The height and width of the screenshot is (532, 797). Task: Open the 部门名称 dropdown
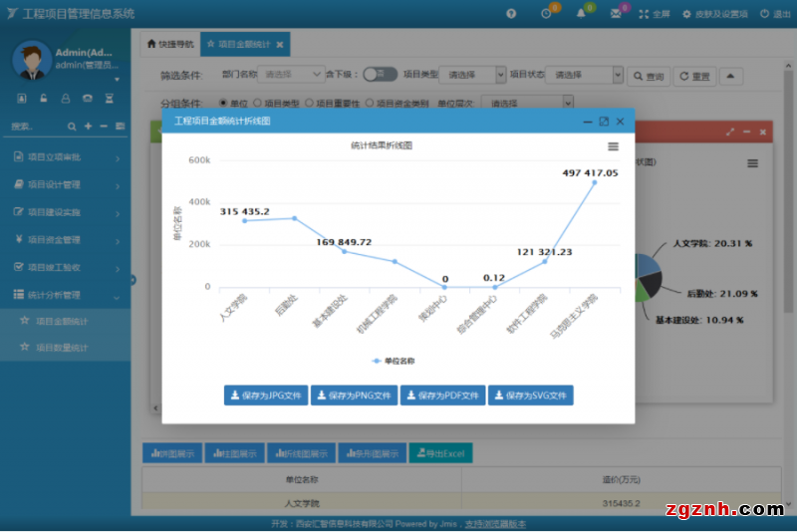coord(291,75)
